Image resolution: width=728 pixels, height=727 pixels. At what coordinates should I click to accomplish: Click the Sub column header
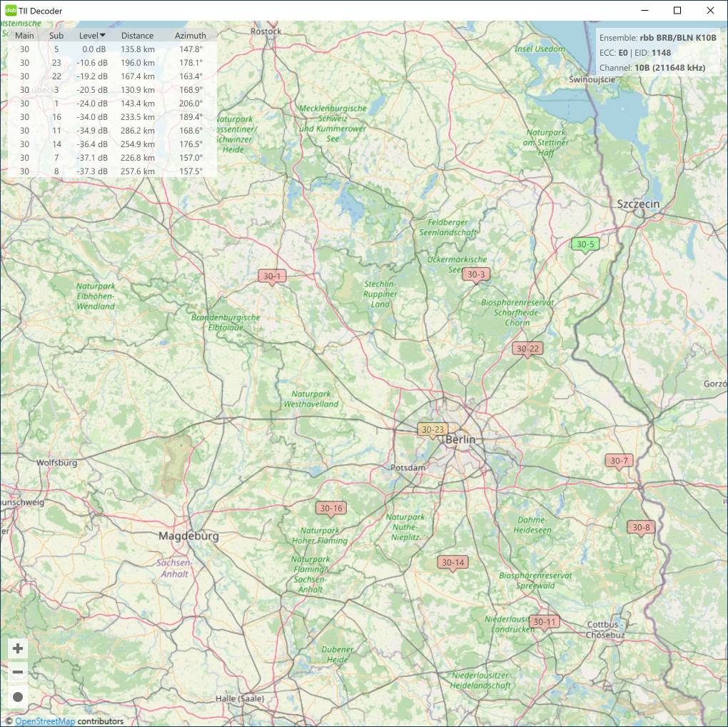pos(56,35)
